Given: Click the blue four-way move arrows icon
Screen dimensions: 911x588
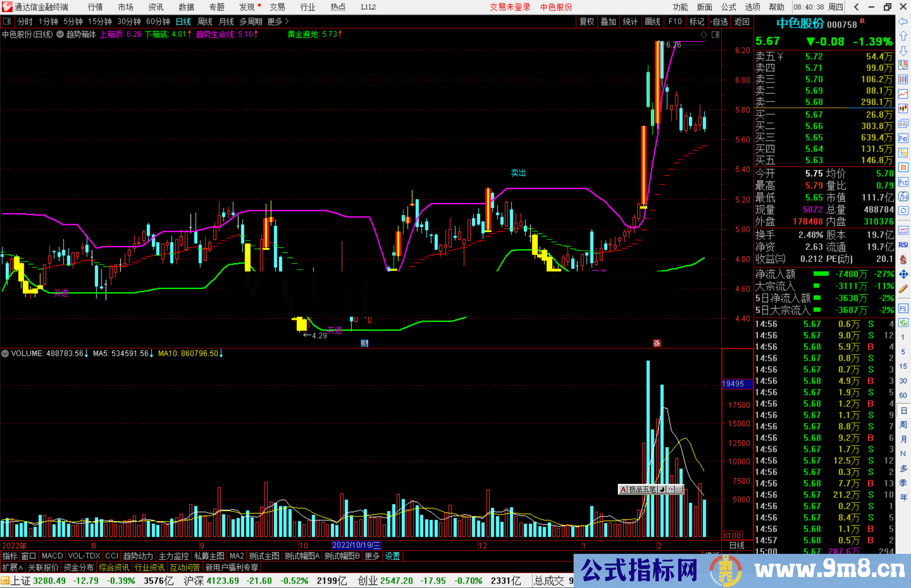Looking at the screenshot, I should (903, 274).
